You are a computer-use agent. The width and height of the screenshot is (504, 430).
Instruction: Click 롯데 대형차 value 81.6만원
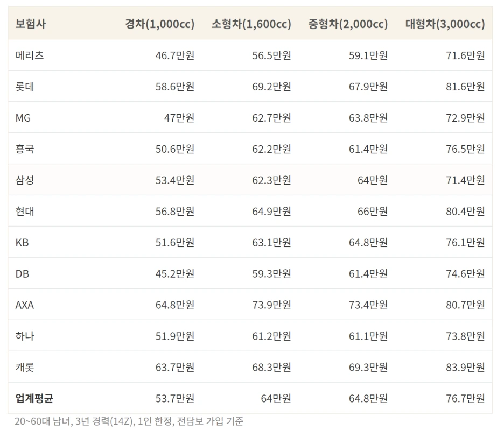pos(465,87)
